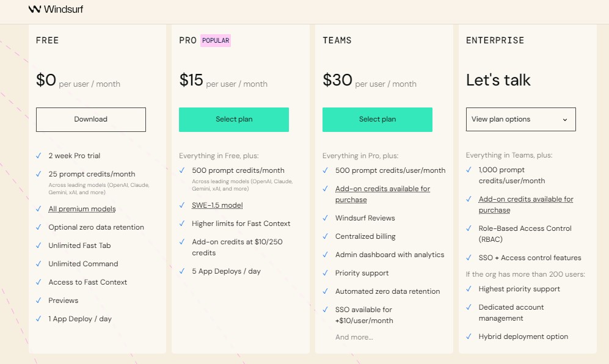Click checkmark next to SWE-1.5 model
The image size is (609, 364).
(x=182, y=205)
